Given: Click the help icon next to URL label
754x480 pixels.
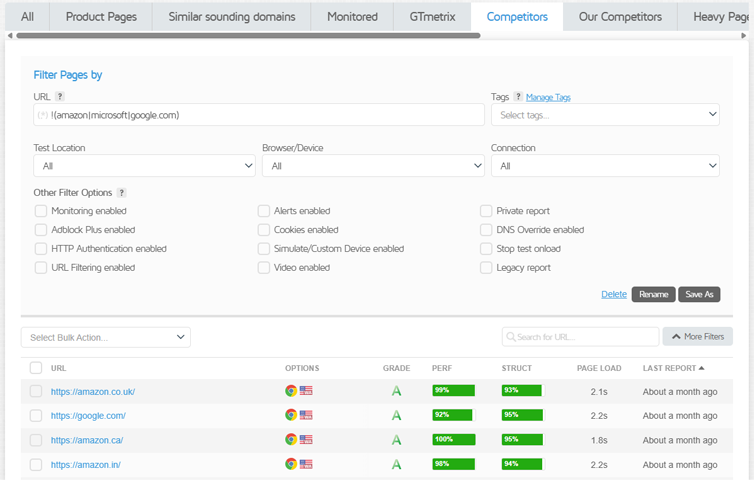Looking at the screenshot, I should pos(60,97).
